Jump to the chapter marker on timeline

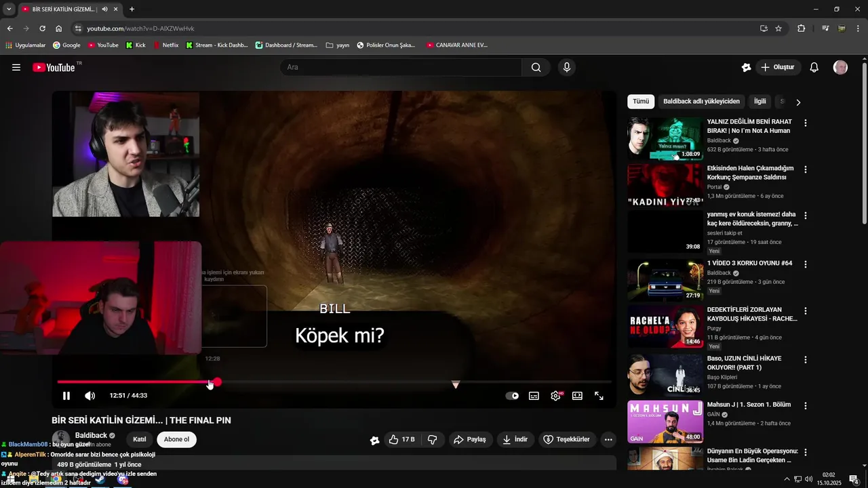(456, 384)
